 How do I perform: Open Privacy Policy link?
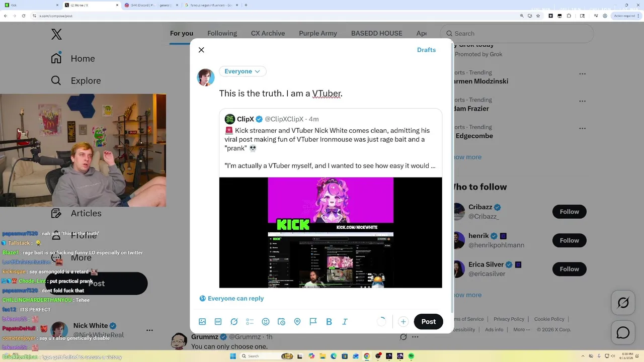point(509,319)
